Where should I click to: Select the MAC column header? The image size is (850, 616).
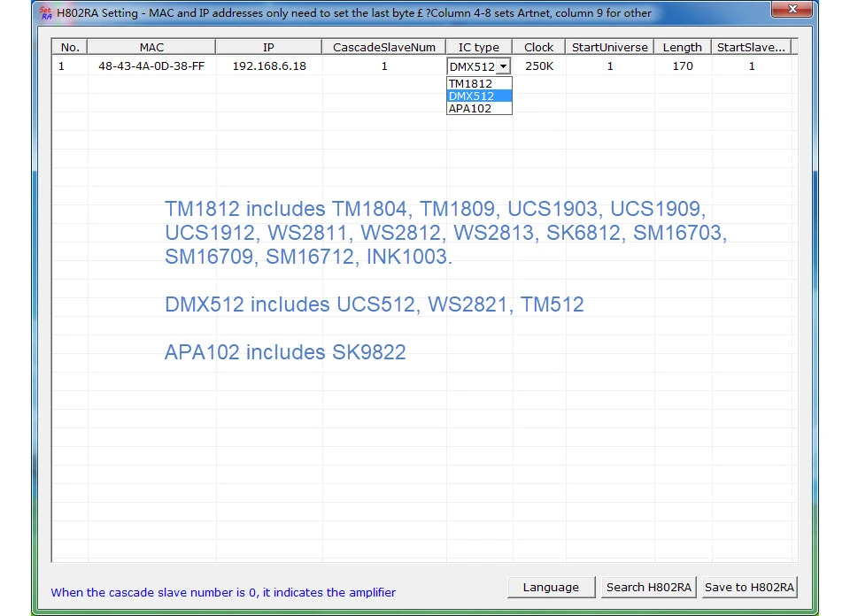151,47
